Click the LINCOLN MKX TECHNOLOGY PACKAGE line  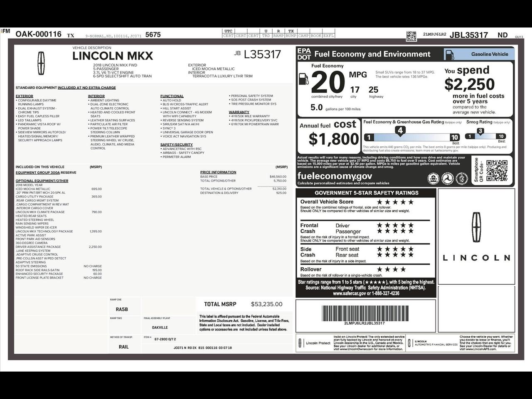click(59, 232)
